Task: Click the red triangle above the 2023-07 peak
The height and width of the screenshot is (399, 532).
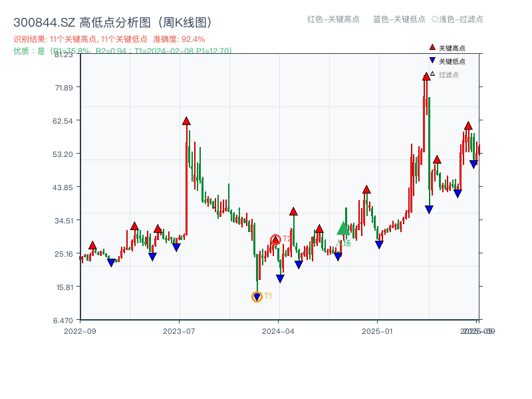Action: [186, 121]
